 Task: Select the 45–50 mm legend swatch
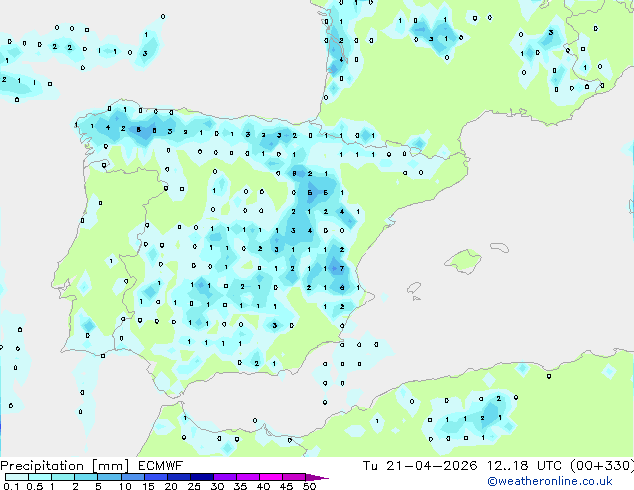[294, 477]
